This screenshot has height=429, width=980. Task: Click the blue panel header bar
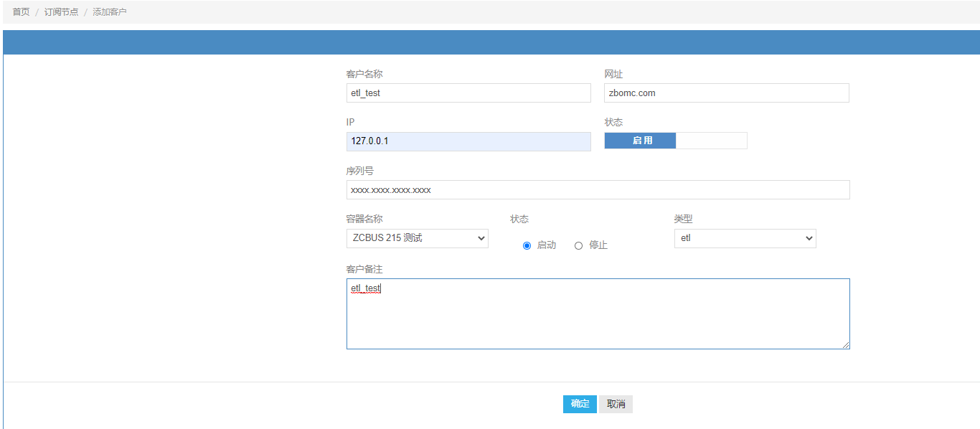[x=491, y=42]
